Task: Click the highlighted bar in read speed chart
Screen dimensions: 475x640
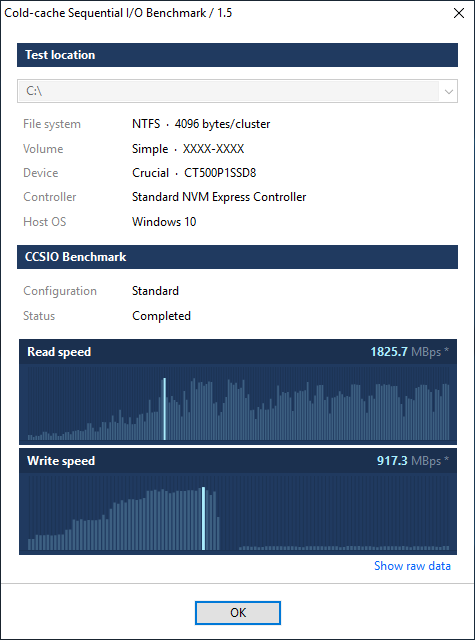Action: point(164,409)
